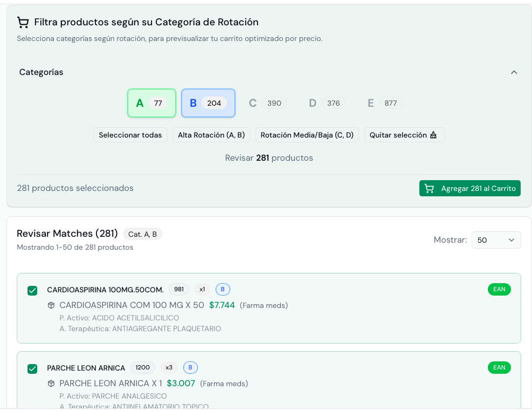Click the package icon next to PARCHE LEON ARNICA X 1
This screenshot has height=411, width=532.
pos(51,383)
